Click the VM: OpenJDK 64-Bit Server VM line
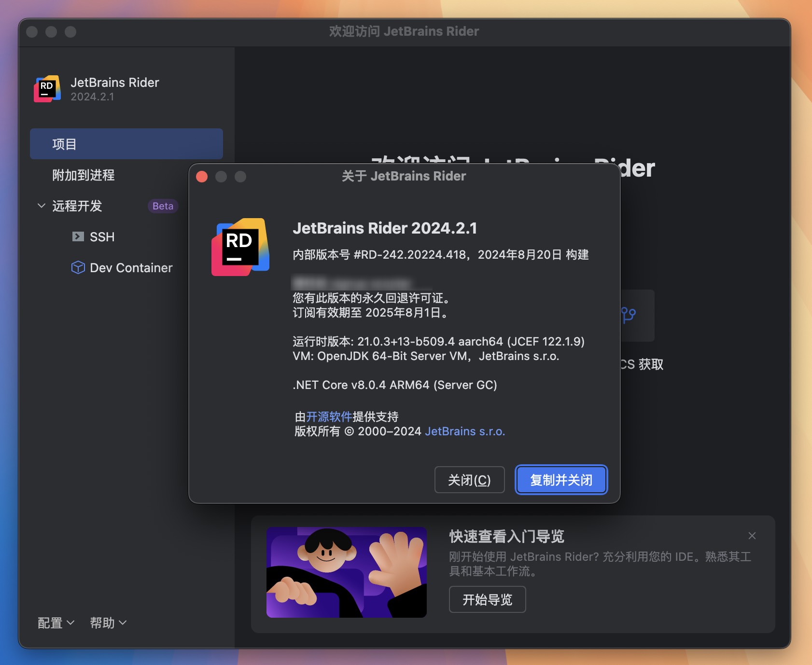The image size is (812, 665). [x=426, y=356]
